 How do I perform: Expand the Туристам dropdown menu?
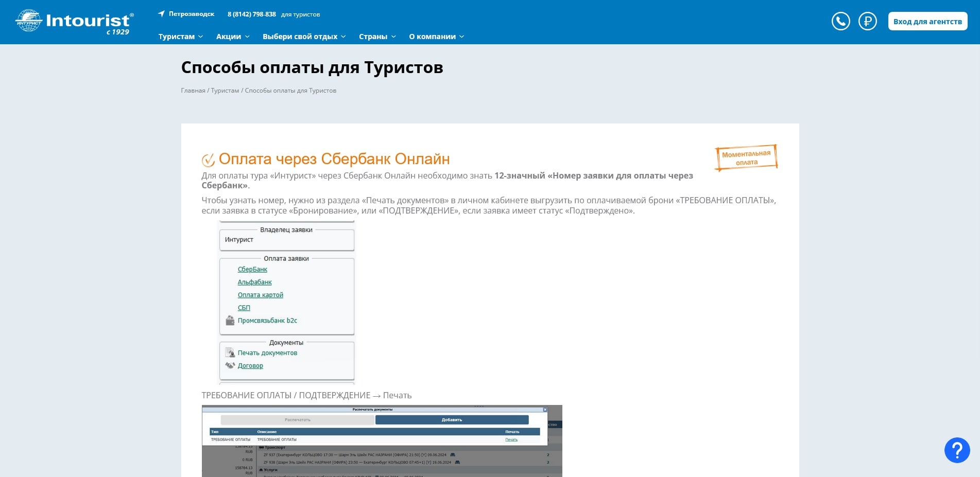(179, 37)
